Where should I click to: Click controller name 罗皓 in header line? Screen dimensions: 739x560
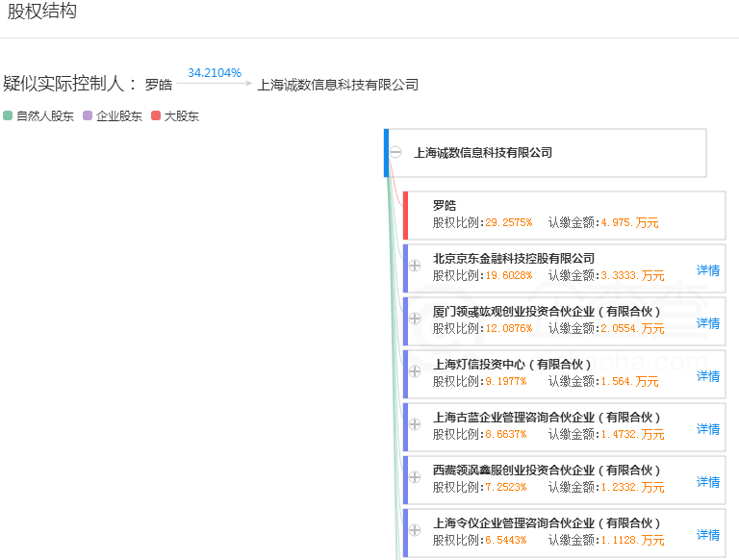[159, 85]
